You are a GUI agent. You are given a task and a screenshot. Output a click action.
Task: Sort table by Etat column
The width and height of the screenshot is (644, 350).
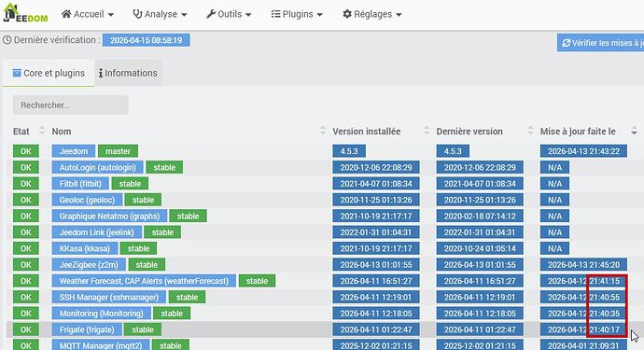[29, 131]
